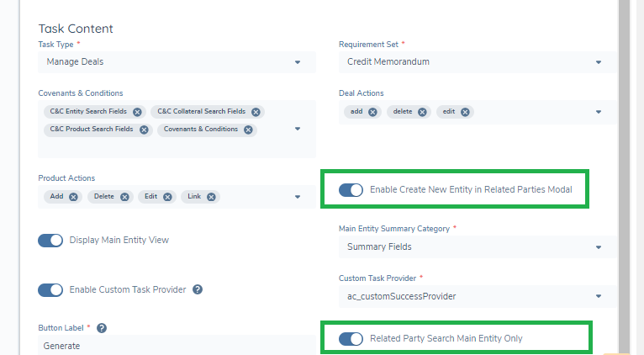Disable the Enable Custom Task Provider switch
The image size is (644, 355).
coord(50,289)
